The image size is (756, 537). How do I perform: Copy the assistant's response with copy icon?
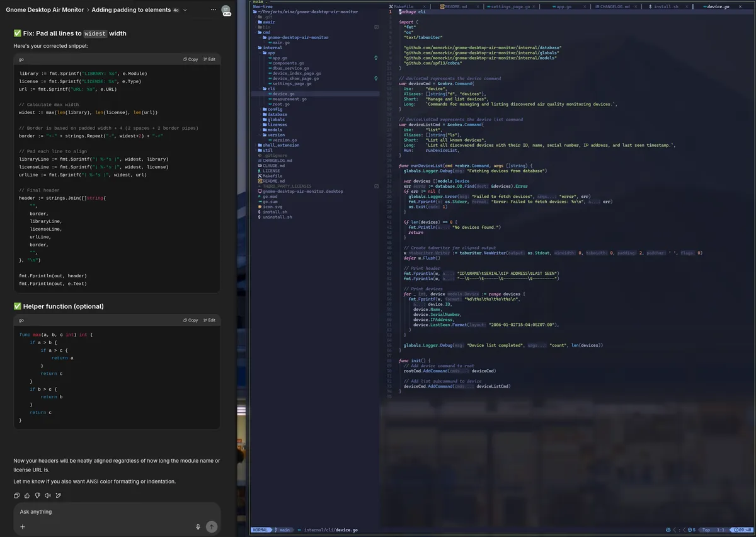click(x=17, y=495)
